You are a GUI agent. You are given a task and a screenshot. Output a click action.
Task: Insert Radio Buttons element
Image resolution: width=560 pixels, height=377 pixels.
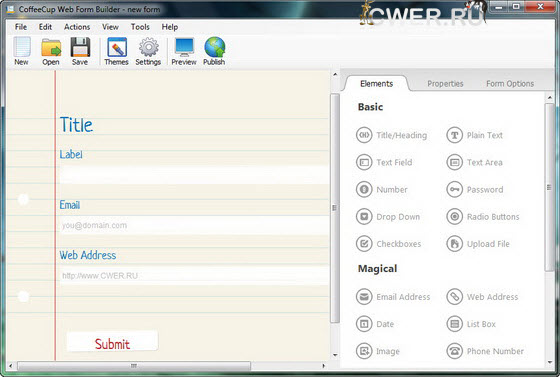tap(483, 217)
